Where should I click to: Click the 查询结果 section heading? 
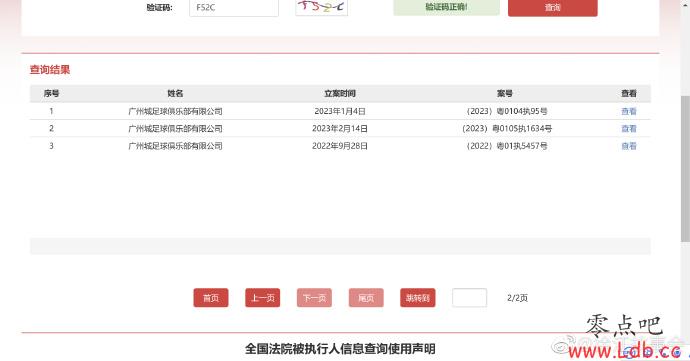(50, 70)
